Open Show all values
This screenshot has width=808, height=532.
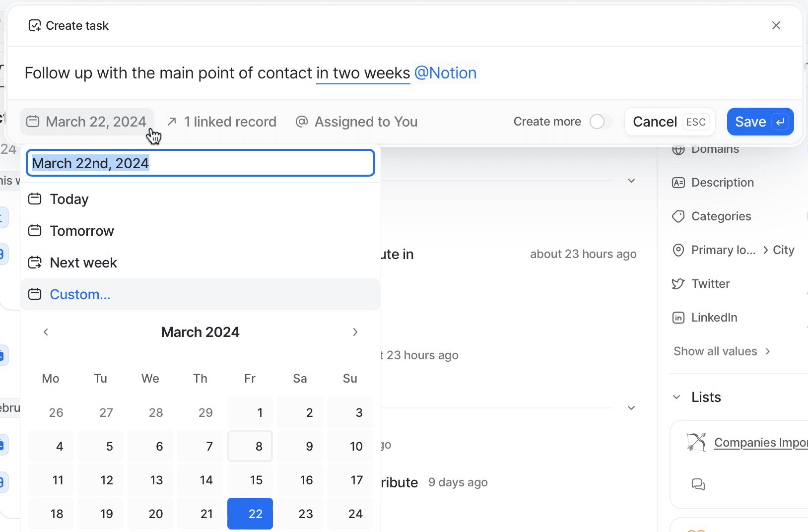click(x=715, y=351)
